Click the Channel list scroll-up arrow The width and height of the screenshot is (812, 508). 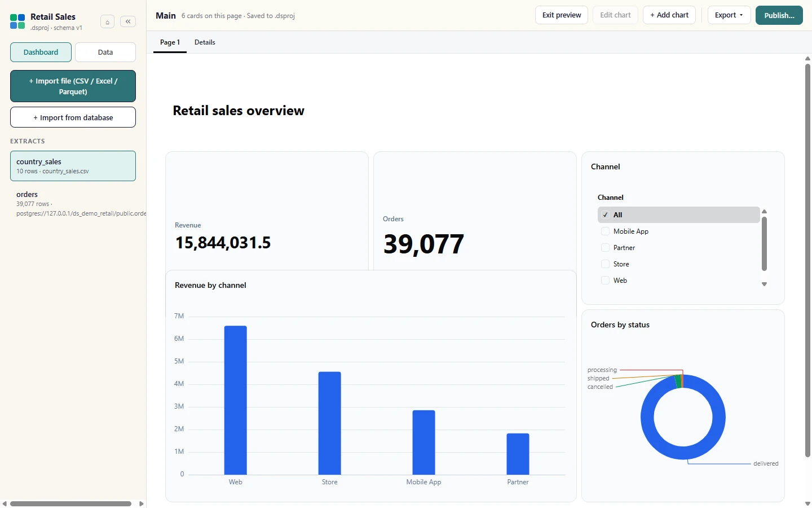pyautogui.click(x=765, y=212)
